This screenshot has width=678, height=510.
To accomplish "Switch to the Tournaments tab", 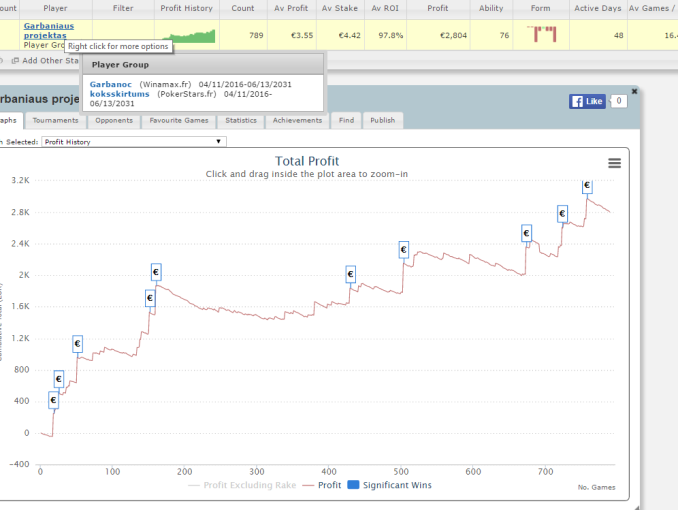I will pos(55,120).
